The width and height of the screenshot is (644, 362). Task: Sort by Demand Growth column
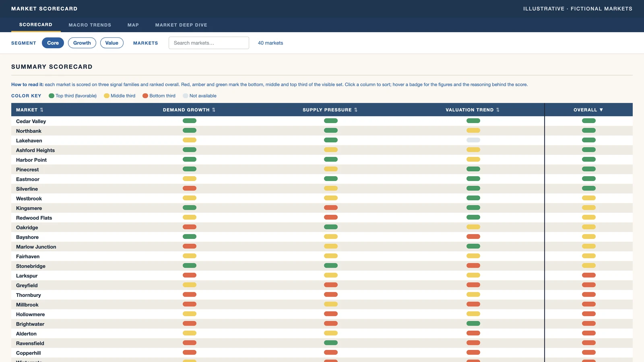(189, 110)
